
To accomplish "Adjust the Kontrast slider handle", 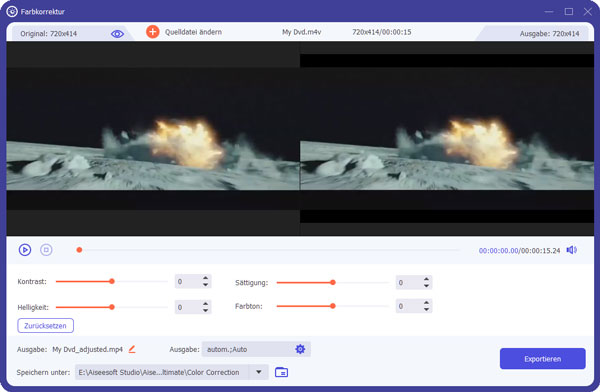I will pos(112,281).
